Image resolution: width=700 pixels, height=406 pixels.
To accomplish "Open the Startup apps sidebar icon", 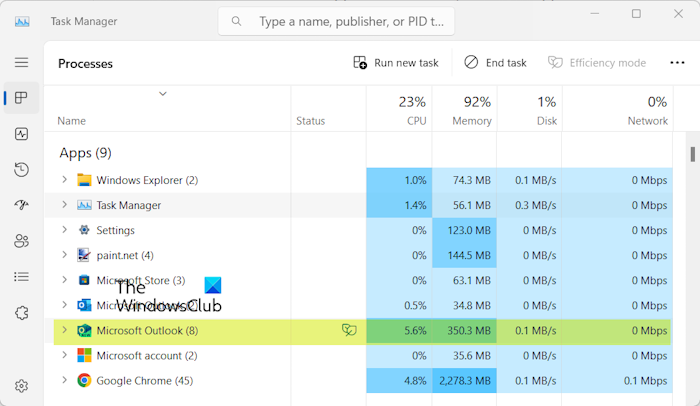I will point(21,205).
